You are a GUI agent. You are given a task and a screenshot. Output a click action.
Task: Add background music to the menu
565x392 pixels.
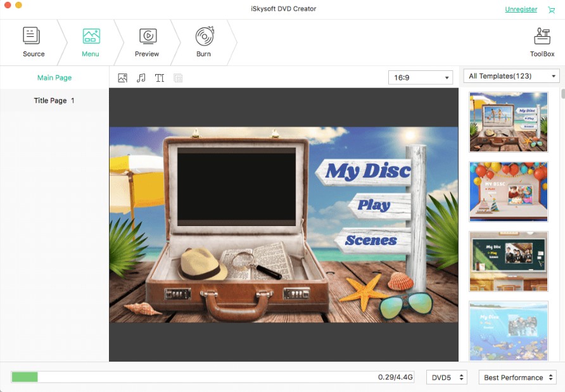141,77
